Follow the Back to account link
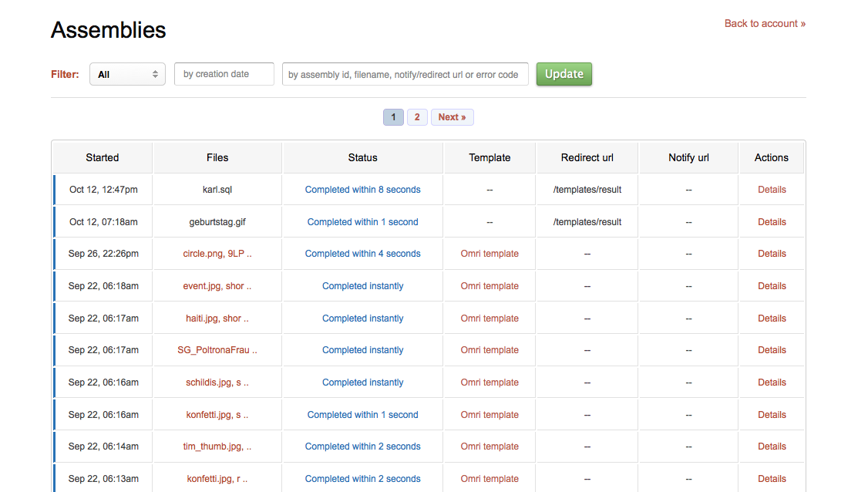 point(764,23)
